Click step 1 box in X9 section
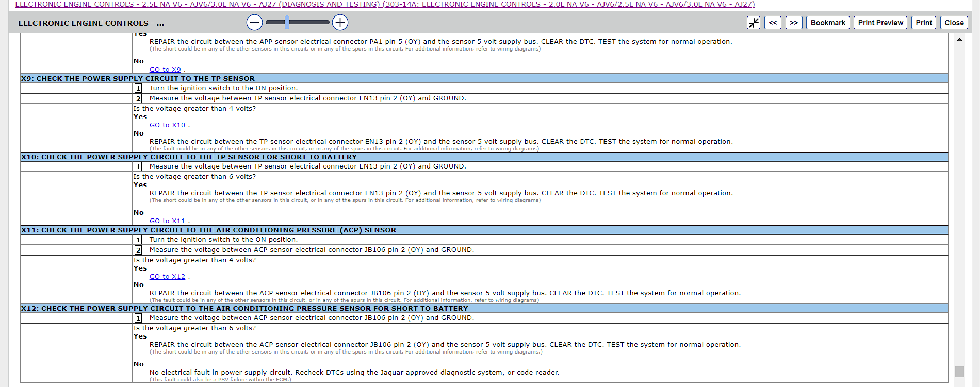This screenshot has height=387, width=980. pos(138,88)
